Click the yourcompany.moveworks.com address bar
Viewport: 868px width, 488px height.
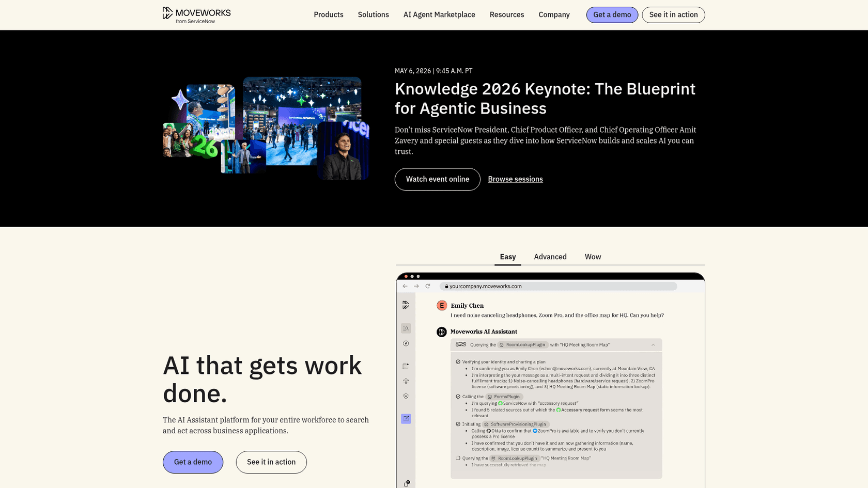[x=558, y=286]
